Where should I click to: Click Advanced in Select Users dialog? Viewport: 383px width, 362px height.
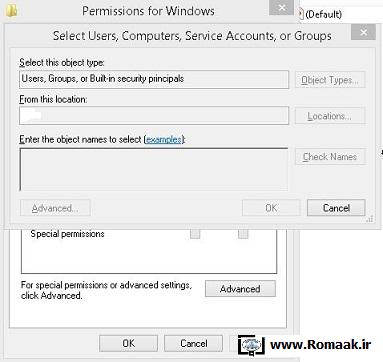(55, 208)
